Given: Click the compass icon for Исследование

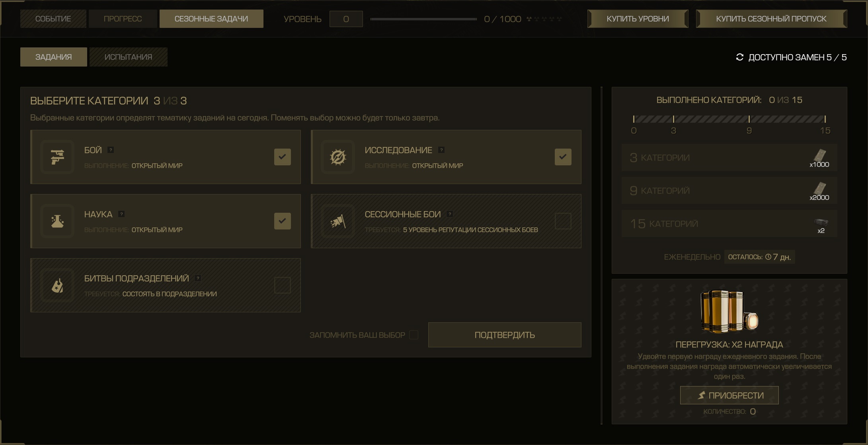Looking at the screenshot, I should point(338,157).
